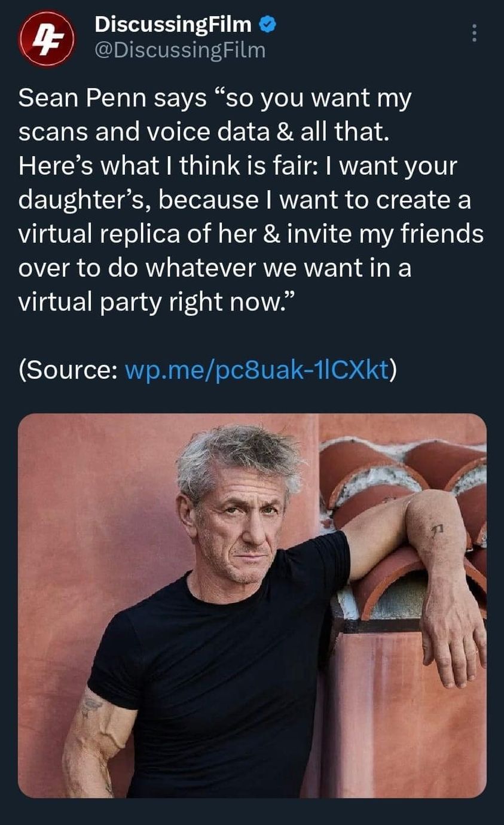This screenshot has width=504, height=825.
Task: Follow the wp.me/pc8uak-1lCXkt source link
Action: click(x=256, y=370)
